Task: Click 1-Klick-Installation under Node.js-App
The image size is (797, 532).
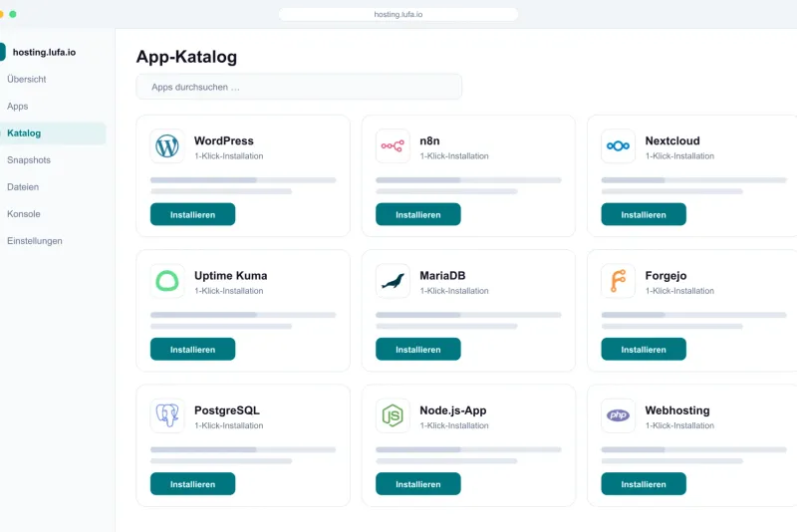Action: pyautogui.click(x=454, y=425)
